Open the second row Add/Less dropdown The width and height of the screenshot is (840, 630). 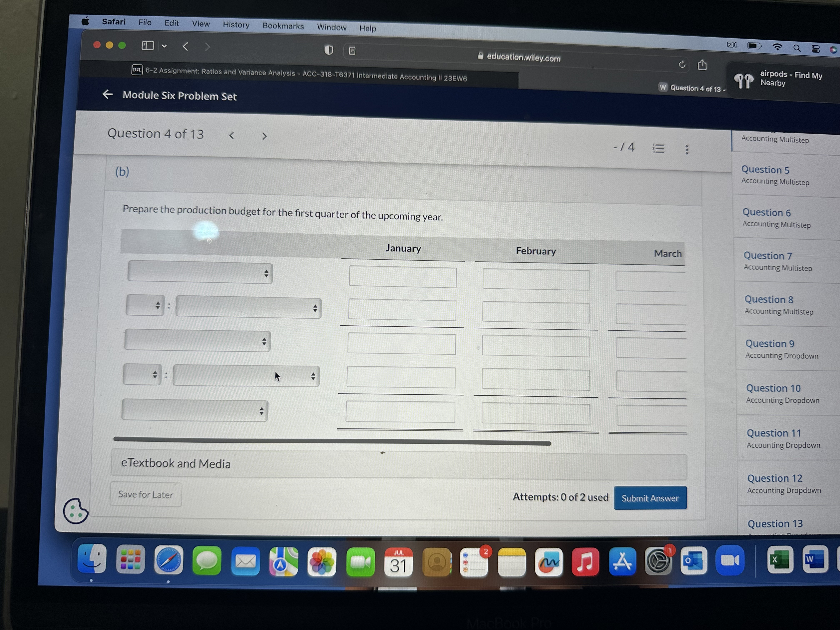point(145,305)
